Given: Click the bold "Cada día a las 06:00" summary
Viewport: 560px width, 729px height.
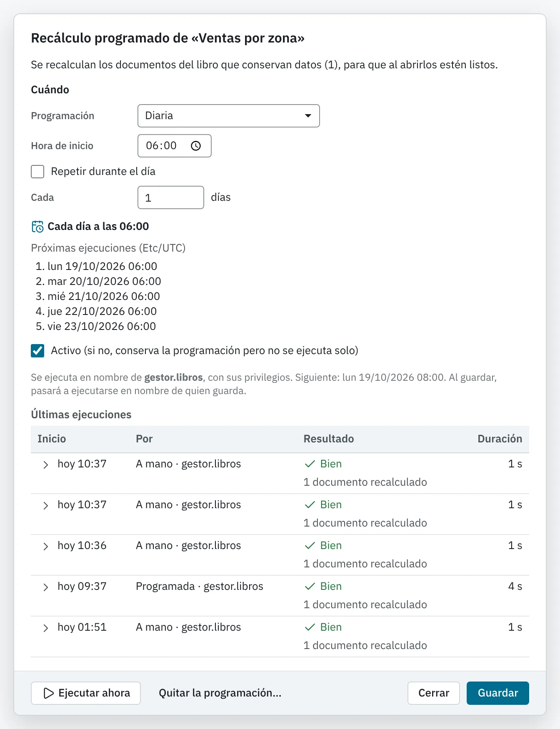Looking at the screenshot, I should click(98, 227).
